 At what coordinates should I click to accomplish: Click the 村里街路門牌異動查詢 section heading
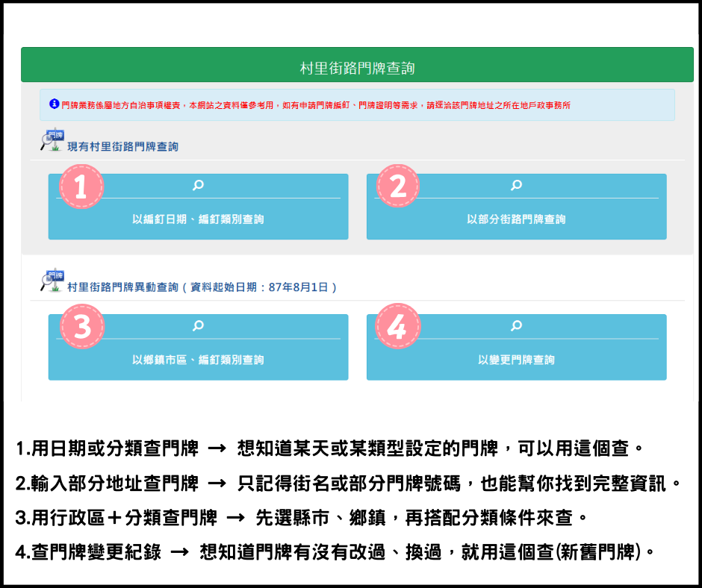tap(202, 287)
